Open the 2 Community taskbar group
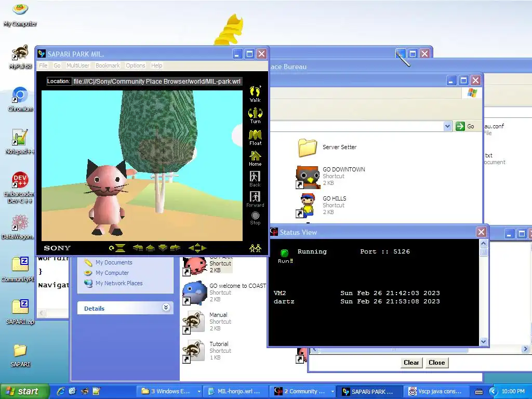This screenshot has height=399, width=532. pyautogui.click(x=303, y=391)
